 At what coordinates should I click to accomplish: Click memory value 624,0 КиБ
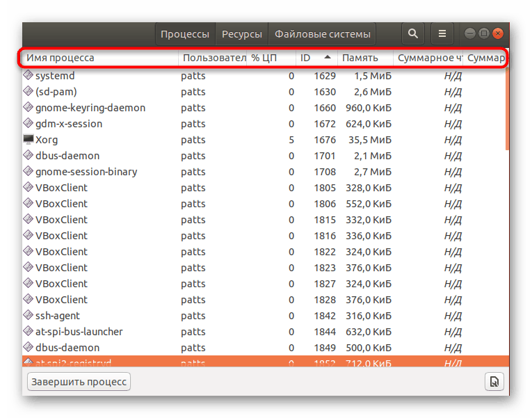click(x=369, y=124)
